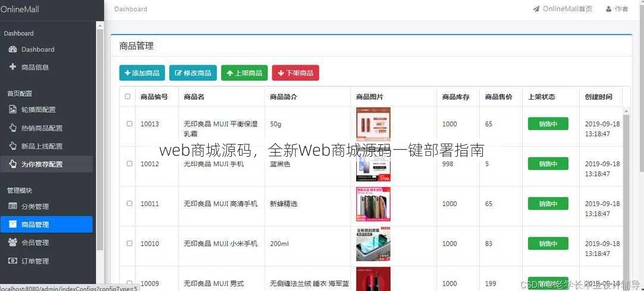Select 为你推荐配置 in sidebar
Viewport: 644px width, 291px height.
(x=46, y=164)
